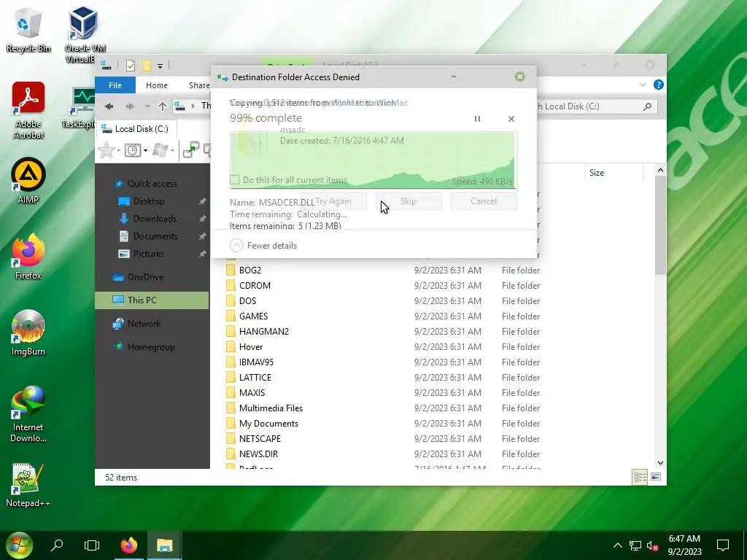Viewport: 747px width, 560px height.
Task: Switch to details view in the Explorer status bar
Action: tap(640, 477)
